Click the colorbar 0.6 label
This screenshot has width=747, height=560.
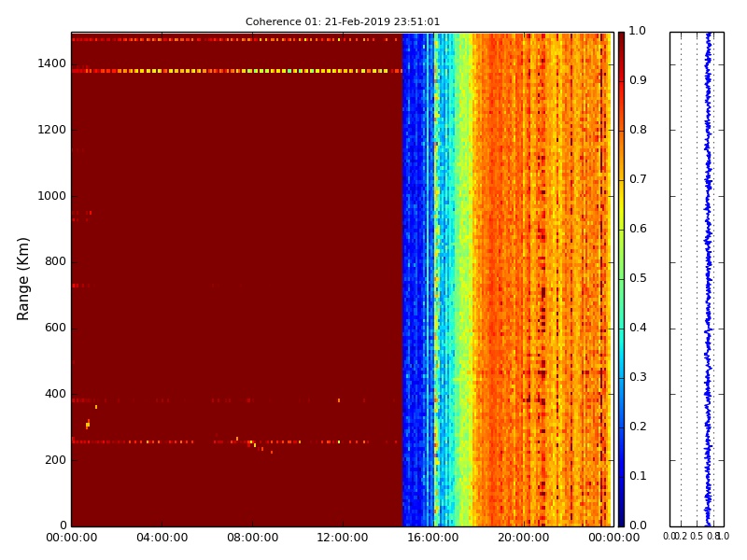click(x=638, y=229)
